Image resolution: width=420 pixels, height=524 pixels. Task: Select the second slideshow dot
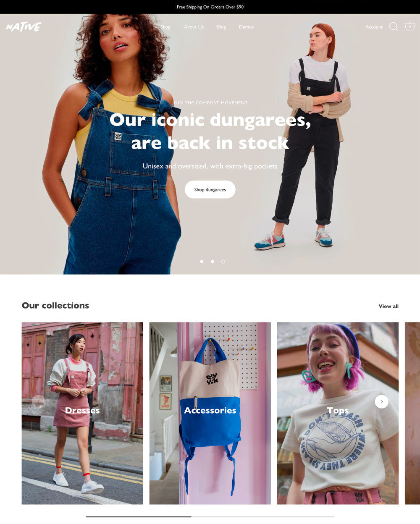tap(213, 262)
